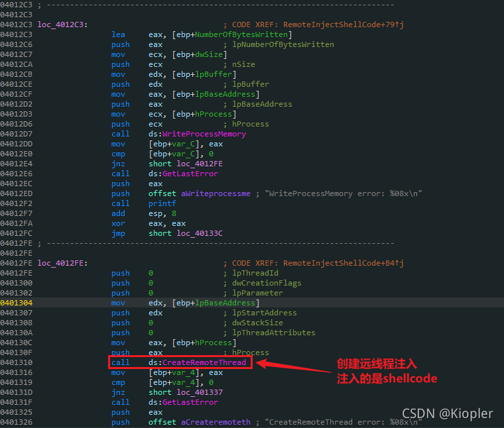This screenshot has width=504, height=428.
Task: Select GetLastError on line 04012E6
Action: click(x=190, y=174)
